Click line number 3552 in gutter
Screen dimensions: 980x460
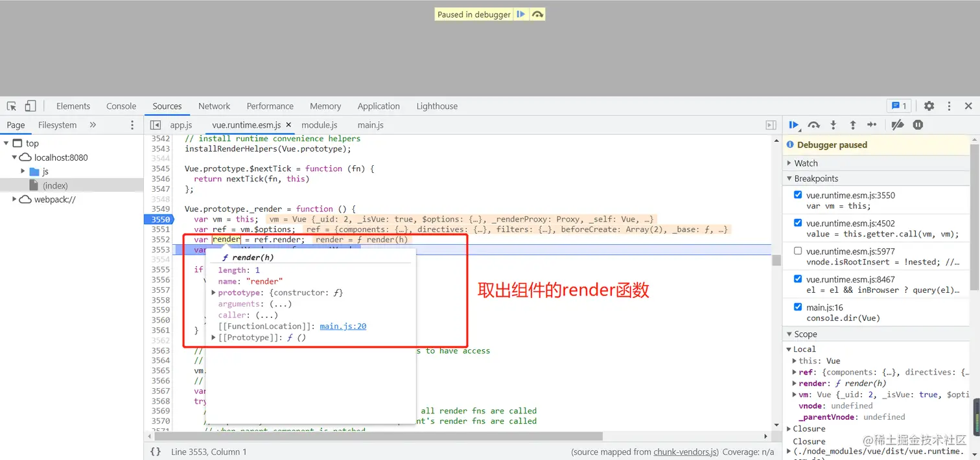(160, 240)
